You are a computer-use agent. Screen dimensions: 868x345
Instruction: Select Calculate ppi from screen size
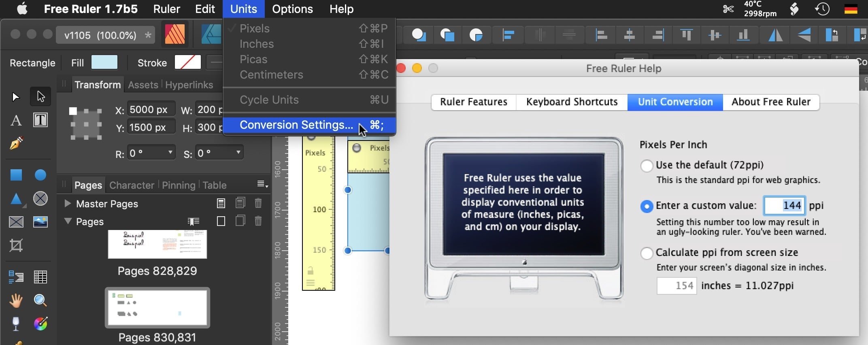[x=647, y=253]
